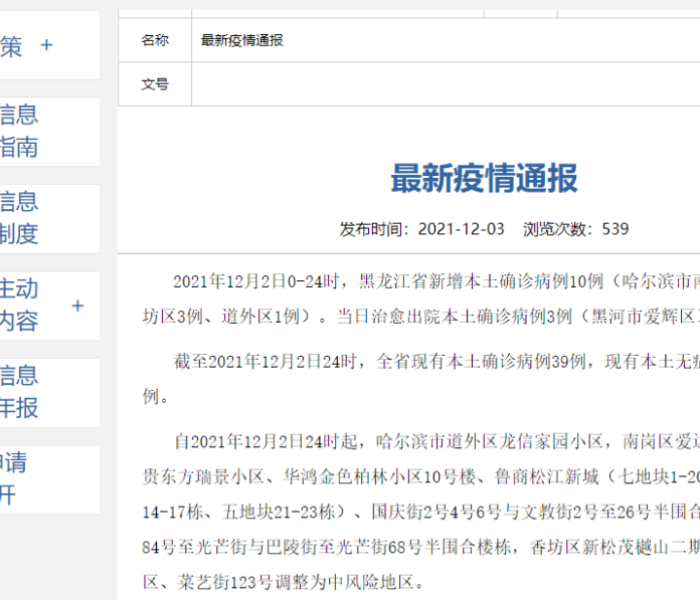Click the 文号 table label cell
The image size is (700, 600).
coord(155,85)
